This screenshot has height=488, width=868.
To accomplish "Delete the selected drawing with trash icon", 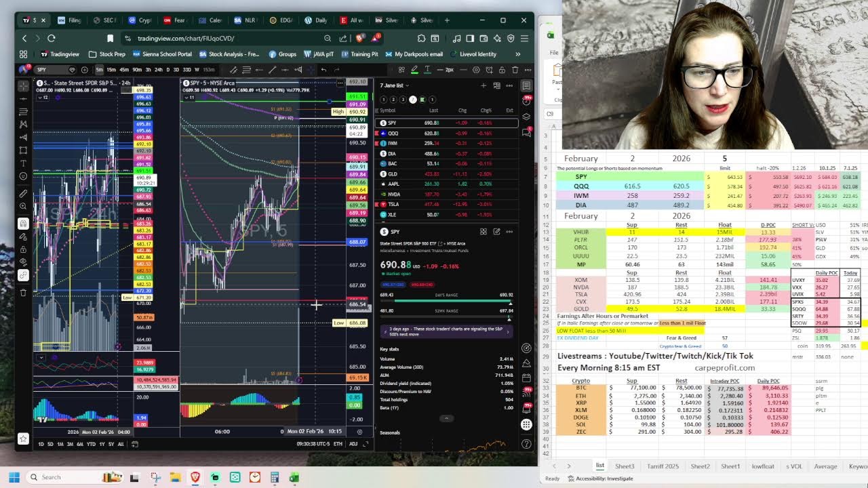I will [515, 69].
